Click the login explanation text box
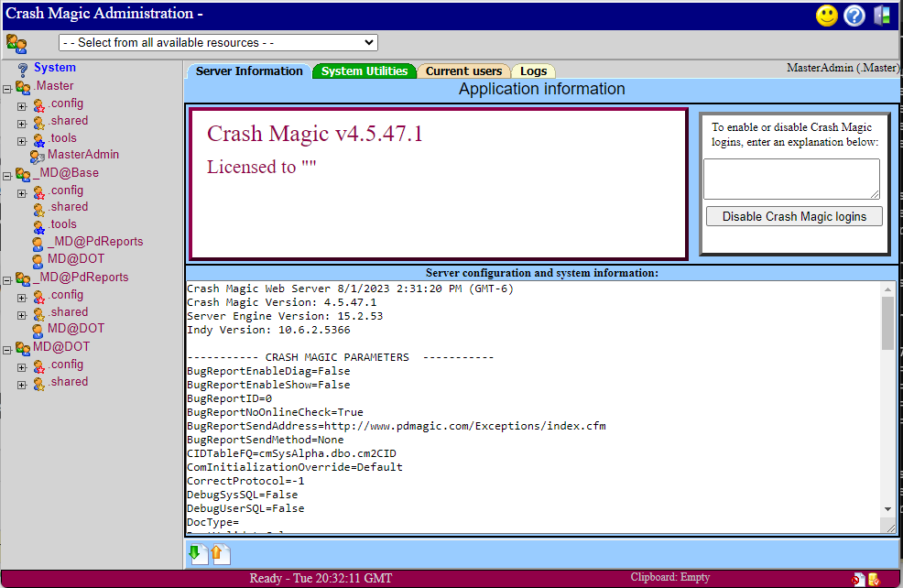Viewport: 903px width, 588px height. click(x=791, y=179)
